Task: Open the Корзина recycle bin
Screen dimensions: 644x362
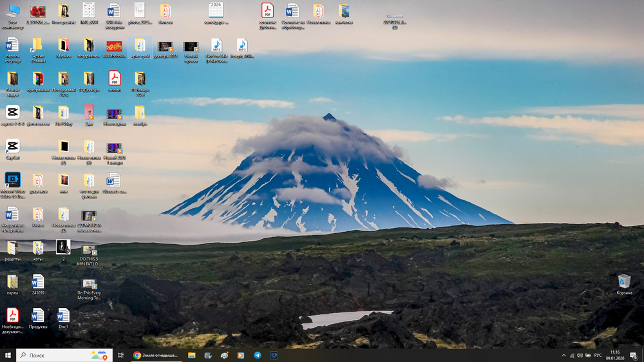Action: tap(624, 281)
